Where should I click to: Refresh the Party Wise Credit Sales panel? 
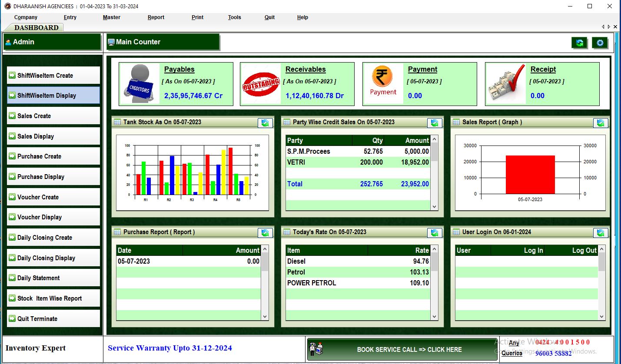pos(435,123)
